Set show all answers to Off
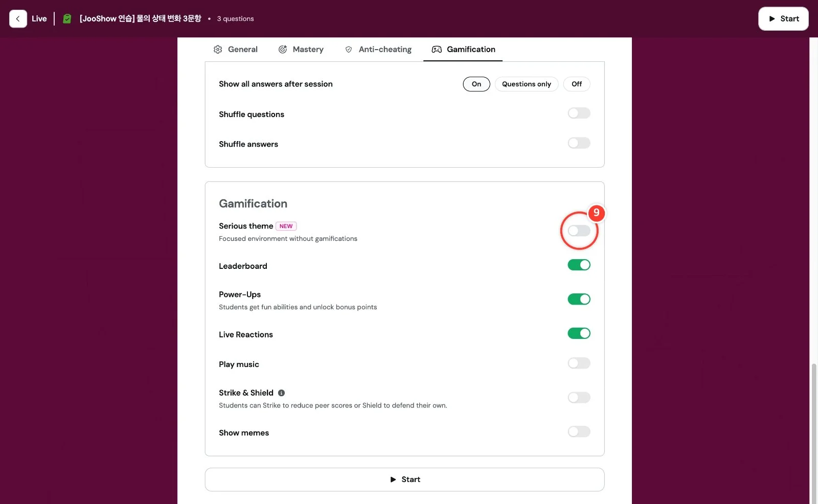Screen dimensions: 818x504 (x=577, y=84)
